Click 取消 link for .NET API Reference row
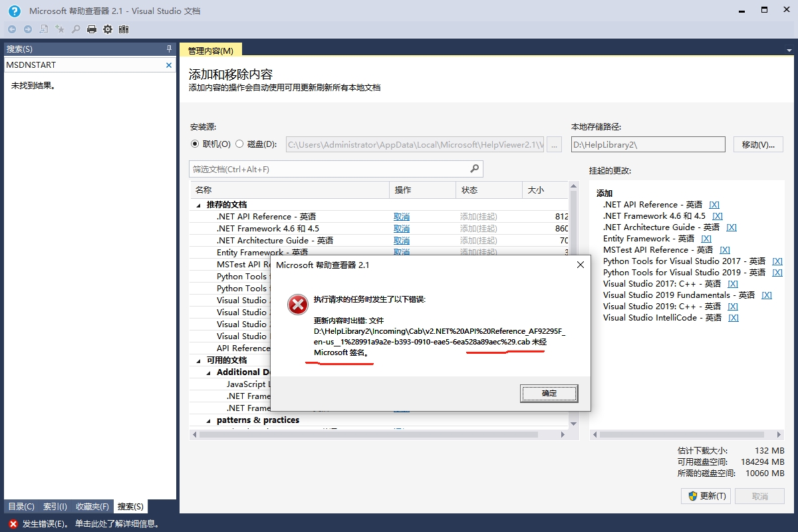 point(402,217)
